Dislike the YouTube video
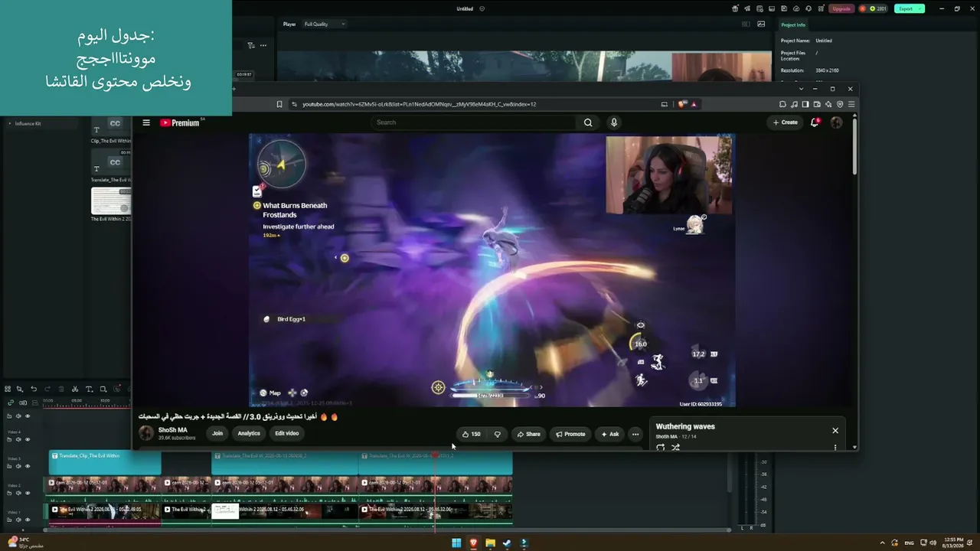 [x=498, y=434]
